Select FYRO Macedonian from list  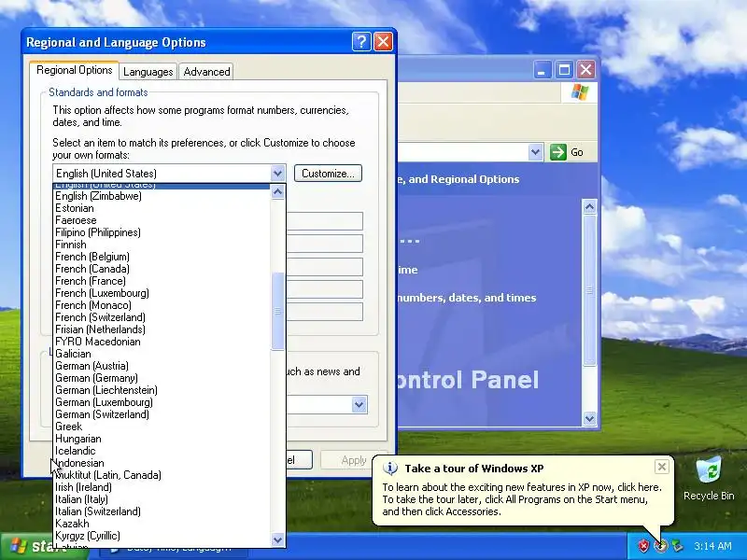[x=162, y=342]
